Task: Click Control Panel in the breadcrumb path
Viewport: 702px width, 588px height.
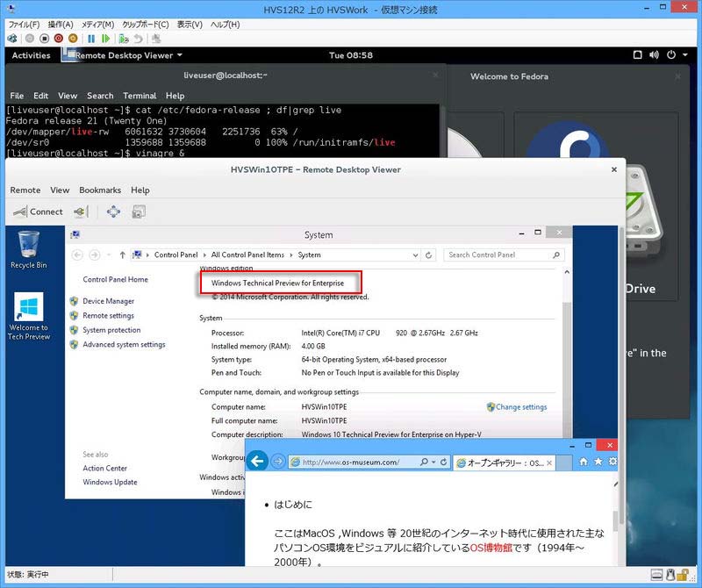Action: click(x=176, y=255)
